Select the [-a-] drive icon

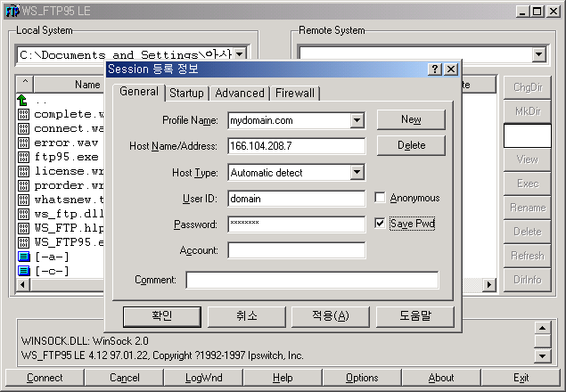24,257
